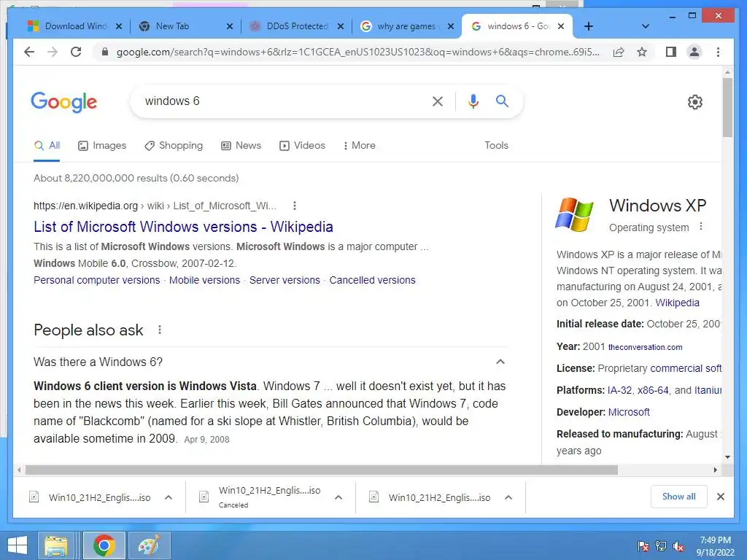Open Paint from the taskbar

[149, 545]
